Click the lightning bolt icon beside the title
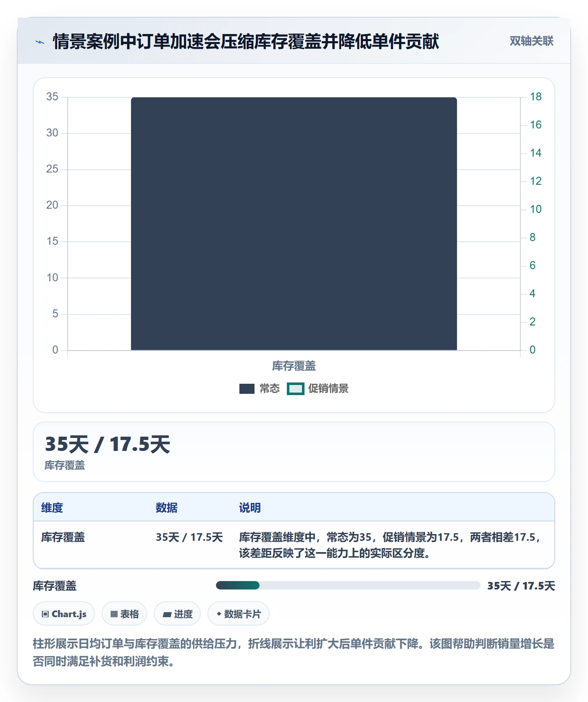 (x=40, y=42)
